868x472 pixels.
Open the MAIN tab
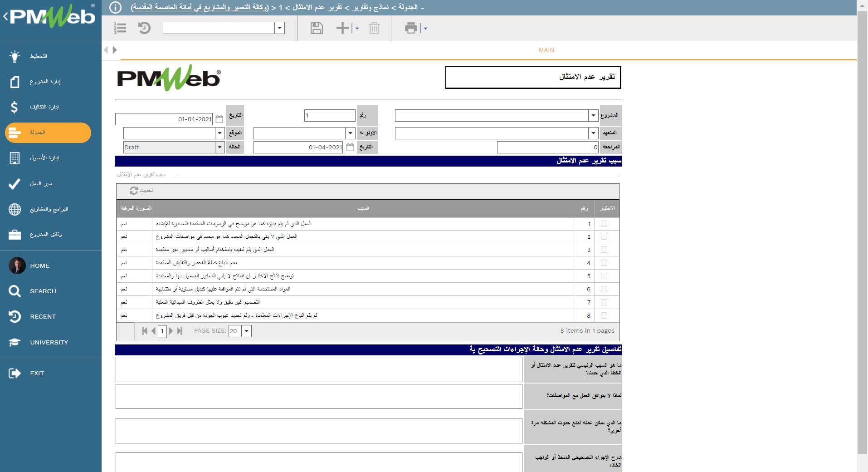(546, 50)
